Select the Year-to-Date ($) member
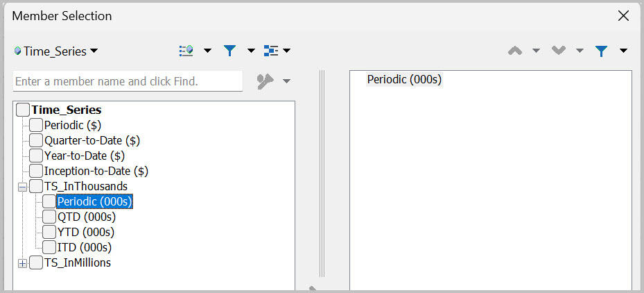Screen dimensions: 644x293 pos(85,156)
